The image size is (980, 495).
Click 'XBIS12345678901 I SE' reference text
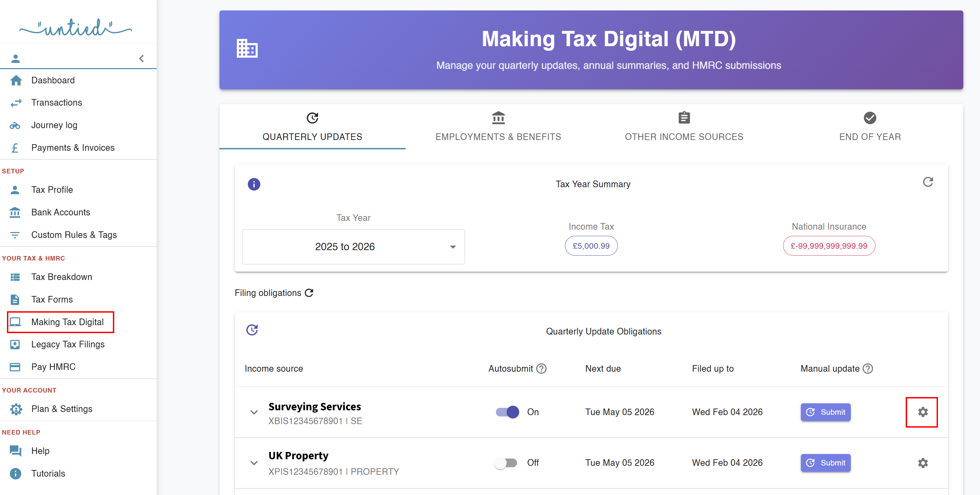click(x=315, y=421)
